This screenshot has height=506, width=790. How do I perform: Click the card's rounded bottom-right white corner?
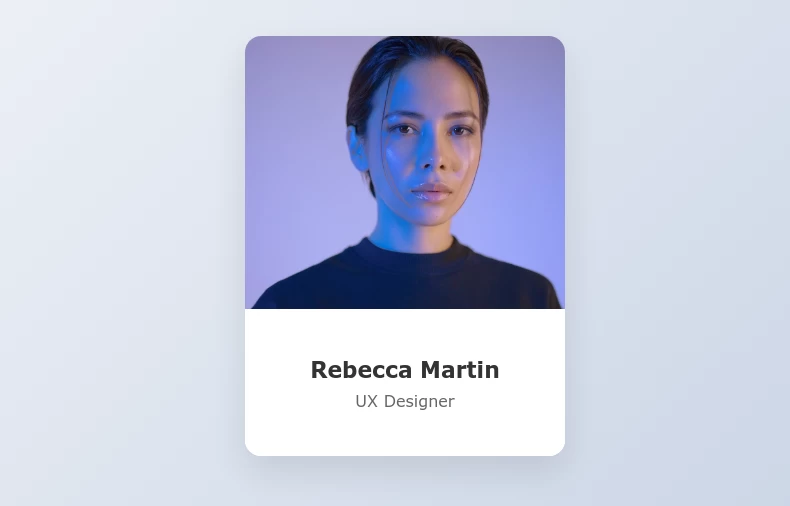557,448
